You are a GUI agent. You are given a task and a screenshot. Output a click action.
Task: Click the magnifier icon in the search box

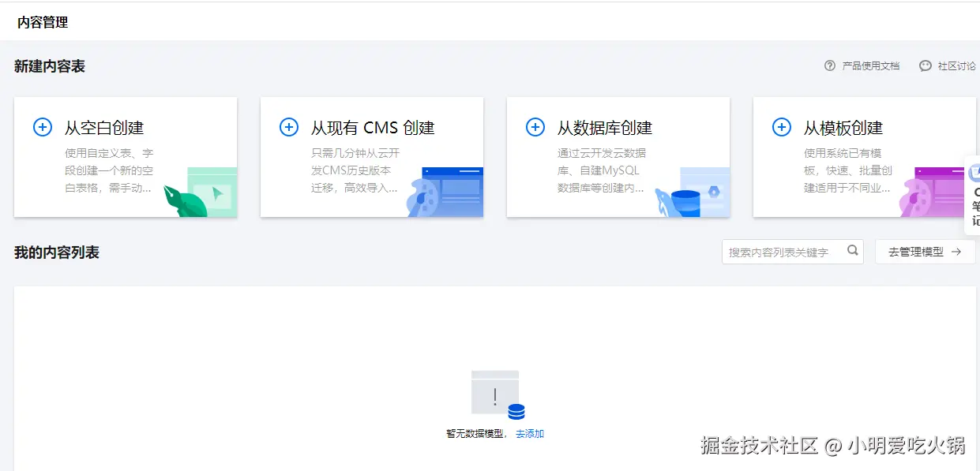coord(852,251)
